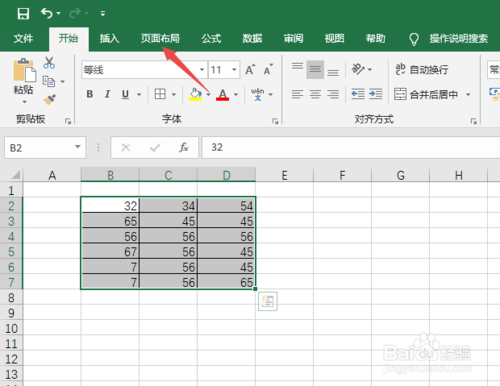Viewport: 500px width, 386px height.
Task: Click the 操作说明搜索 search box
Action: tap(459, 39)
